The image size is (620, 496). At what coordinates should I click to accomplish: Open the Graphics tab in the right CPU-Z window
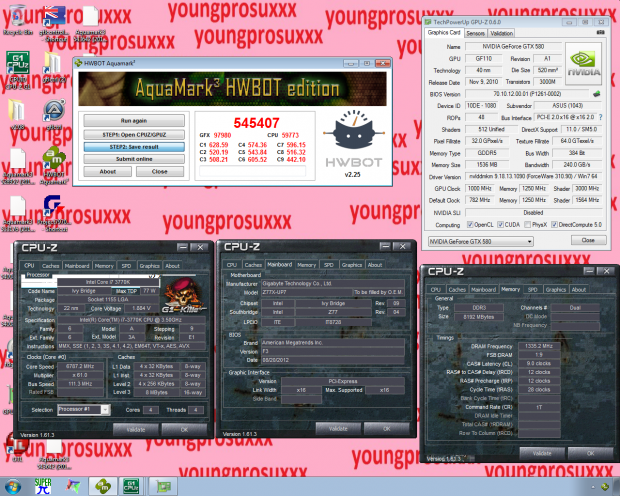556,290
